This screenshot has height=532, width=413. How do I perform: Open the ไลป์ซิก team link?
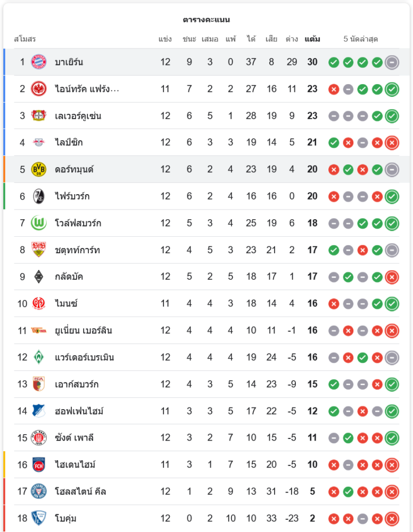pos(69,143)
